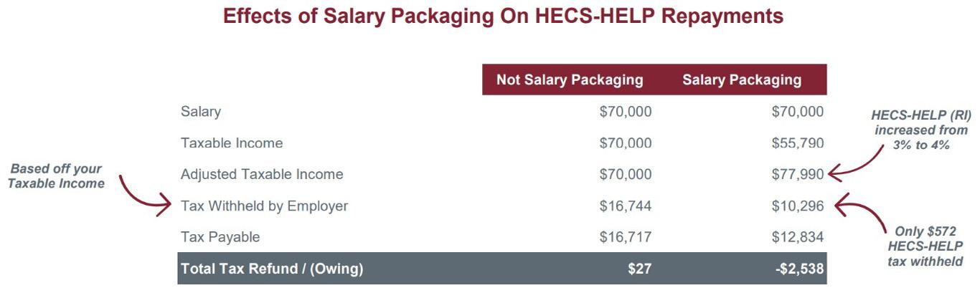Click the Taxable Income row label
The image size is (980, 298).
click(x=232, y=143)
